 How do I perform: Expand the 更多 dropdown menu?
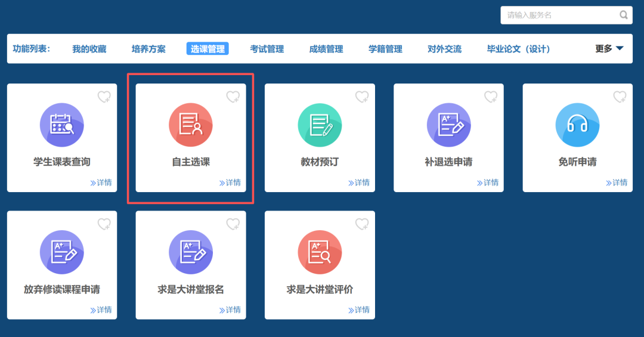coord(609,48)
